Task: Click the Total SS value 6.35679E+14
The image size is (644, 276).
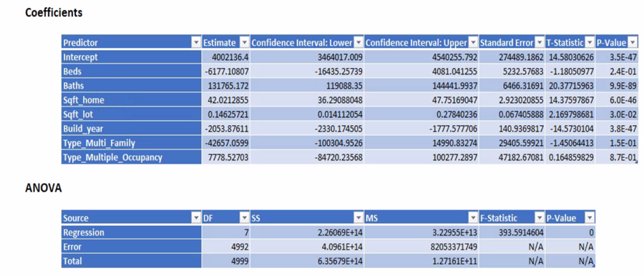Action: pos(307,261)
